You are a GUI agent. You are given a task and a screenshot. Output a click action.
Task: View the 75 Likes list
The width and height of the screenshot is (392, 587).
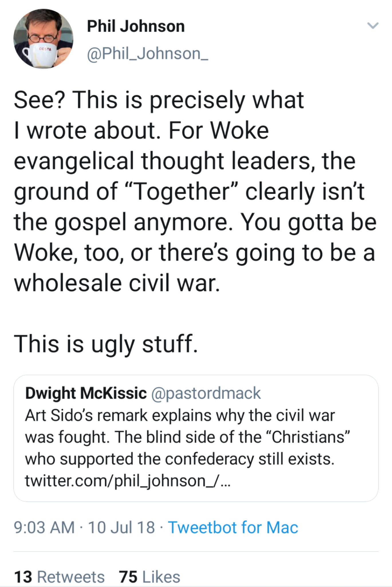click(150, 577)
